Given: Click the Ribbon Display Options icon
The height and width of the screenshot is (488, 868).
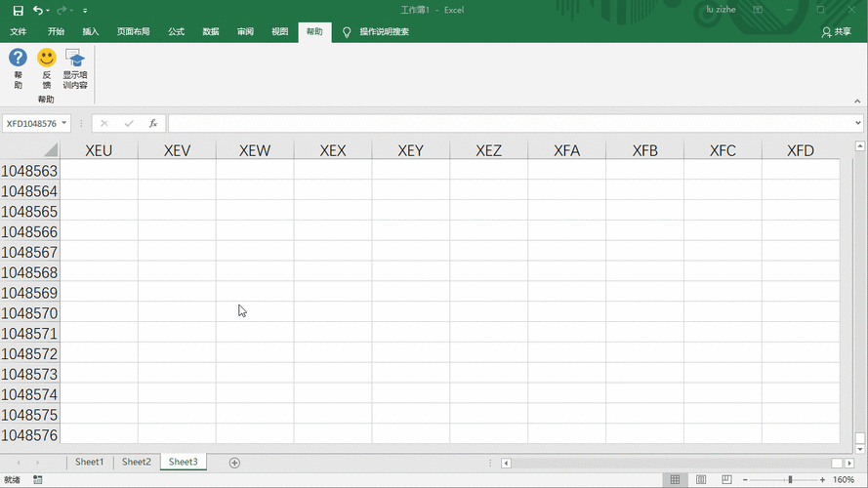Looking at the screenshot, I should click(758, 10).
